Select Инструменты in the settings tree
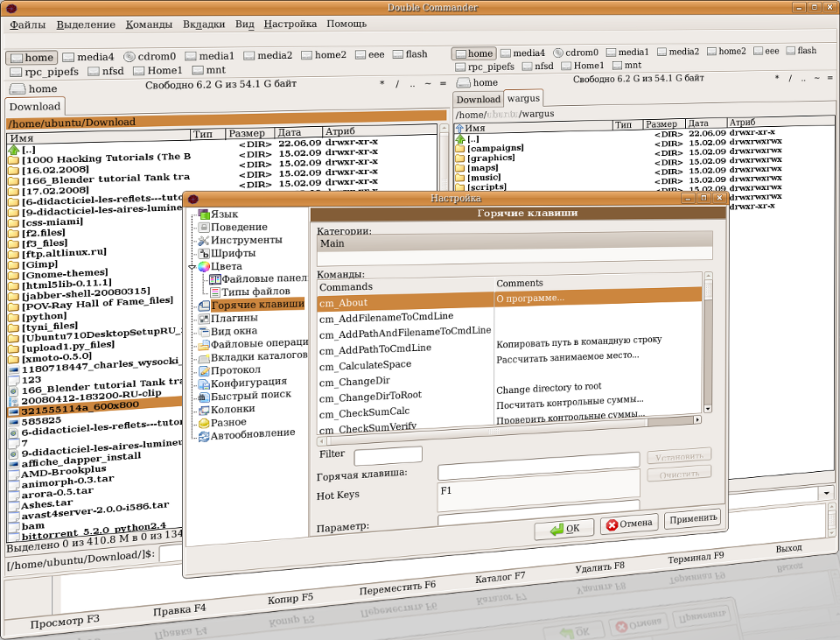840x640 pixels. [246, 240]
